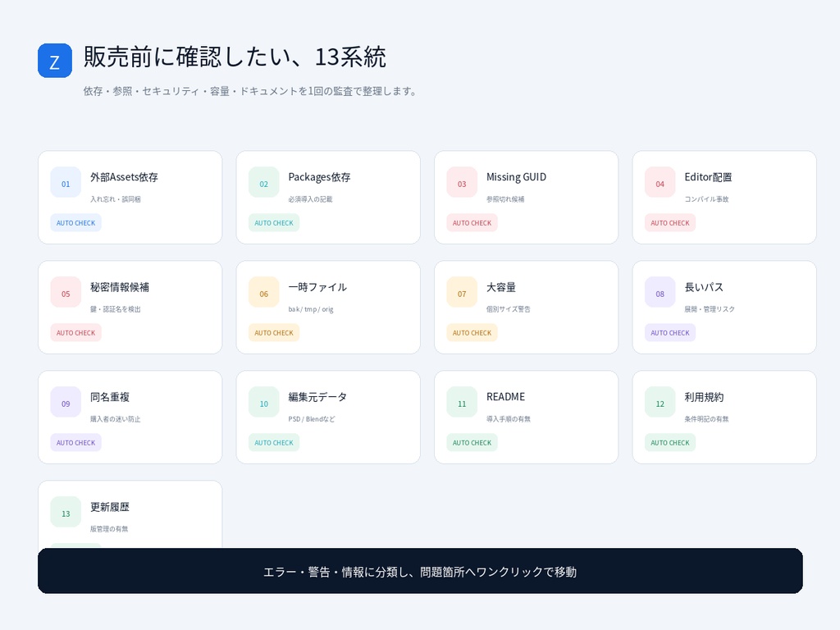Click AUTO CHECK tag under 外部Assets依存
Screen dimensions: 840x630
coord(75,223)
